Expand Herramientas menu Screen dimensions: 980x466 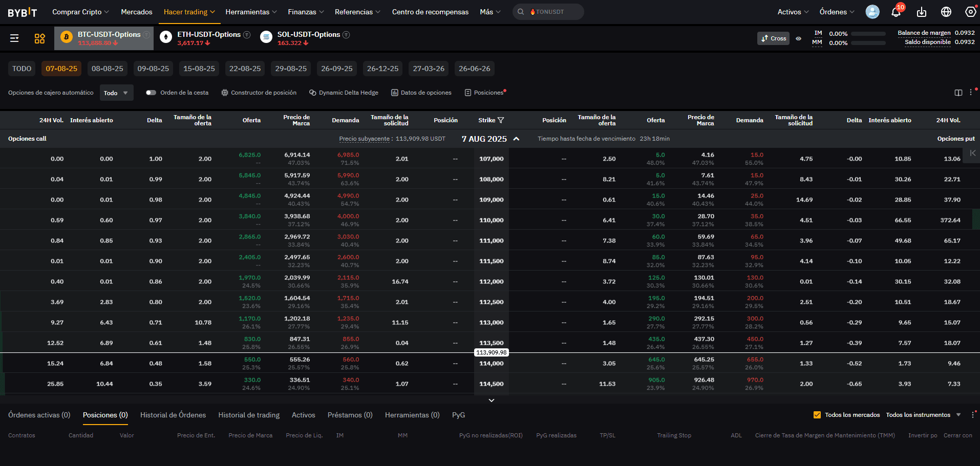[251, 12]
